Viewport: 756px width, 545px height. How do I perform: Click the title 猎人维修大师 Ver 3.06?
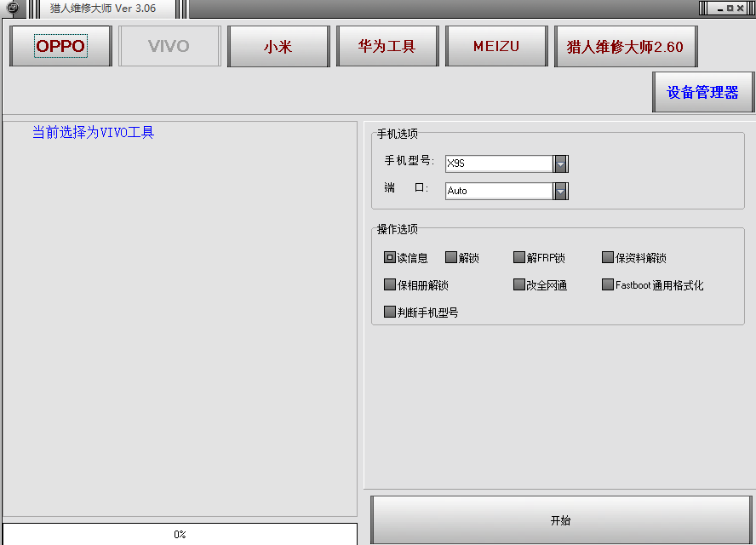103,9
